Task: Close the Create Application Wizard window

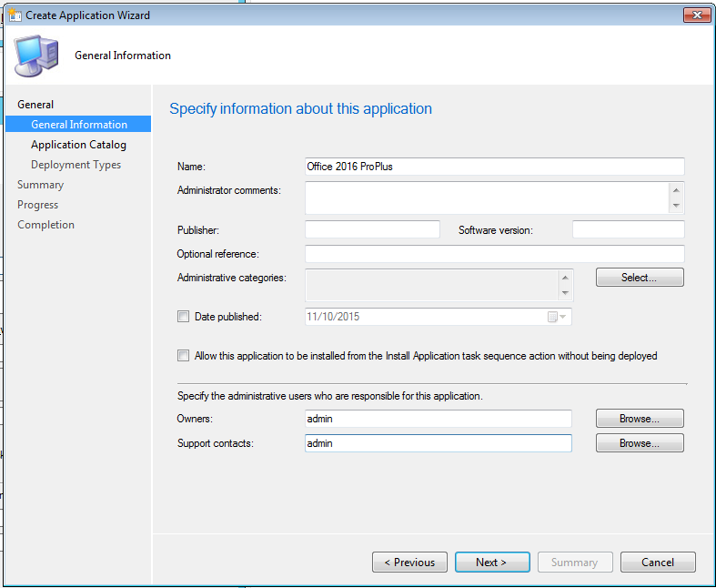Action: (697, 15)
